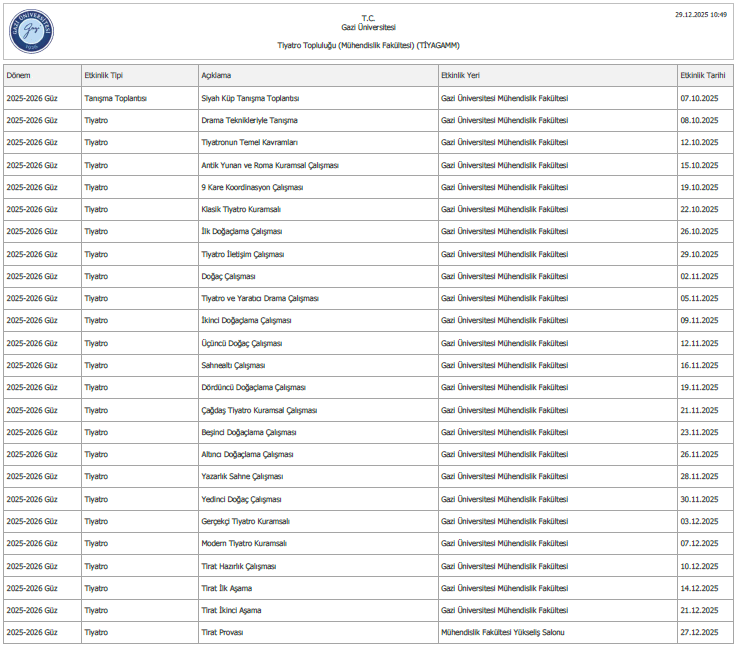Click the Dönem column header
Image resolution: width=737 pixels, height=647 pixels.
19,75
